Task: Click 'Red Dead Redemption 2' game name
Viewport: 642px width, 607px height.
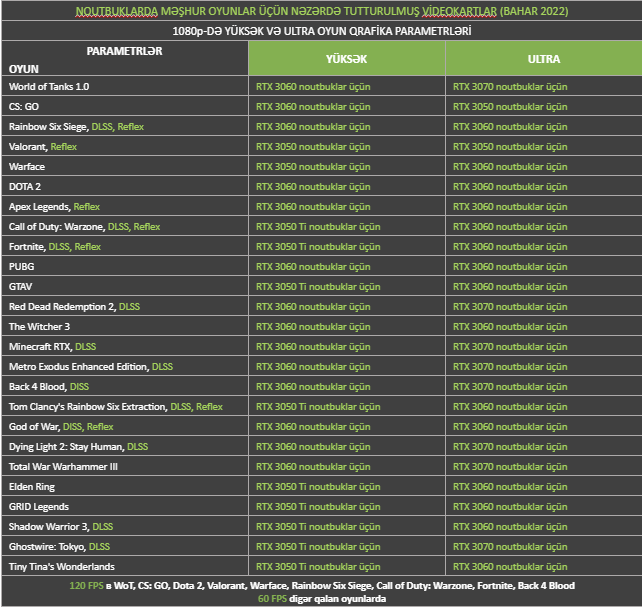Action: [x=62, y=307]
